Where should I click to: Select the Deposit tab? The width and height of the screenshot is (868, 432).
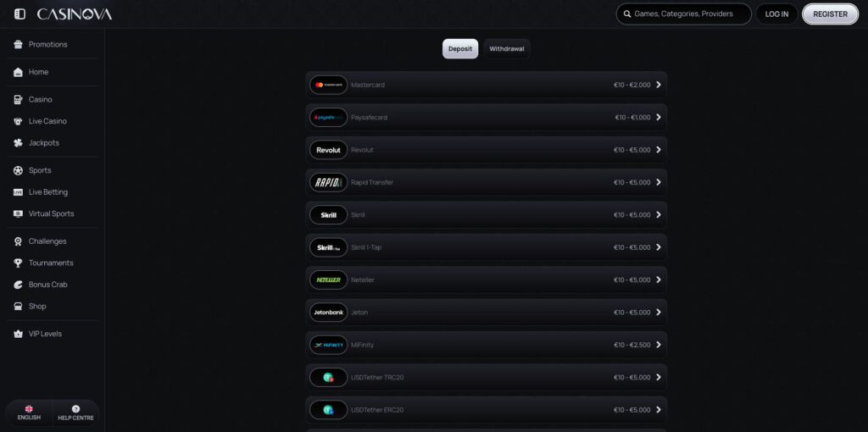(460, 48)
